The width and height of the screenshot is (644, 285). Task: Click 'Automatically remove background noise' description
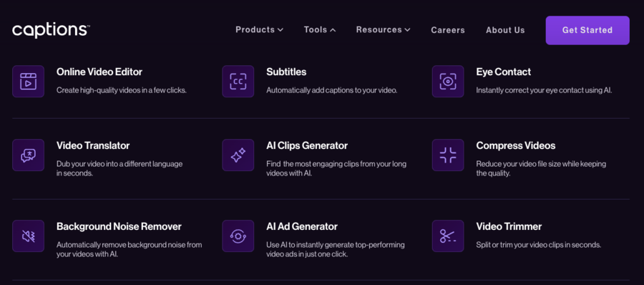click(x=130, y=249)
